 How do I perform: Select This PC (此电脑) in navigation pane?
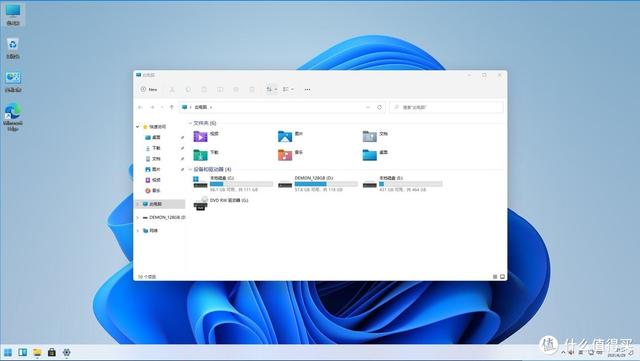pyautogui.click(x=160, y=203)
